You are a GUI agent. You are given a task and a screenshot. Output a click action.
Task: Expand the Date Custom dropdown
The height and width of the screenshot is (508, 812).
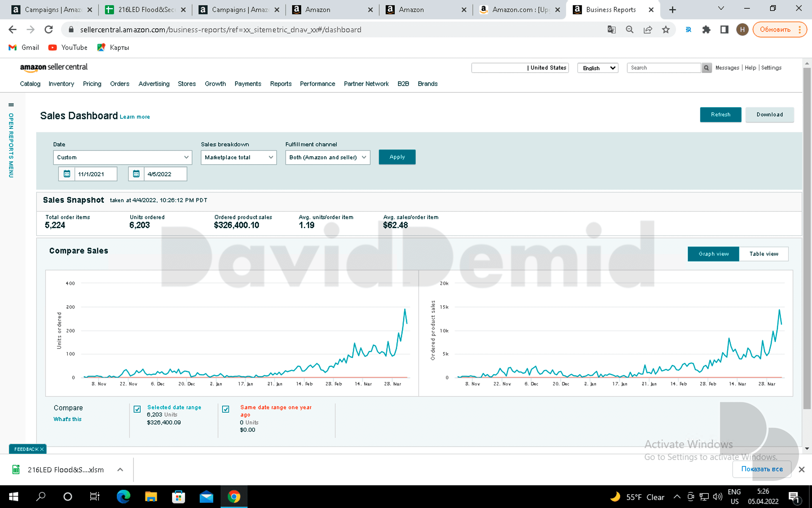point(122,157)
